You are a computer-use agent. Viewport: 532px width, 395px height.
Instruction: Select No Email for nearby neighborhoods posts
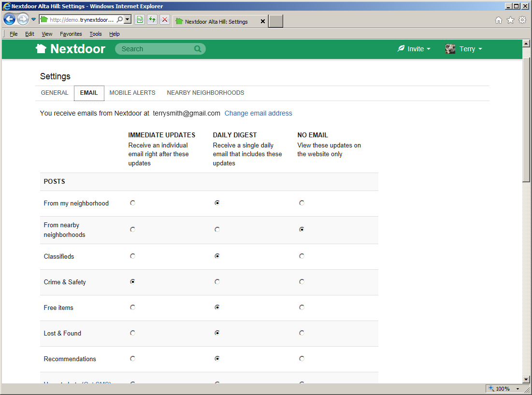(302, 229)
